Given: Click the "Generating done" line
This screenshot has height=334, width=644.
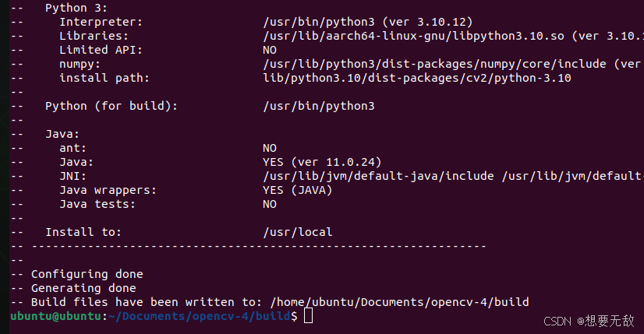Looking at the screenshot, I should point(83,288).
